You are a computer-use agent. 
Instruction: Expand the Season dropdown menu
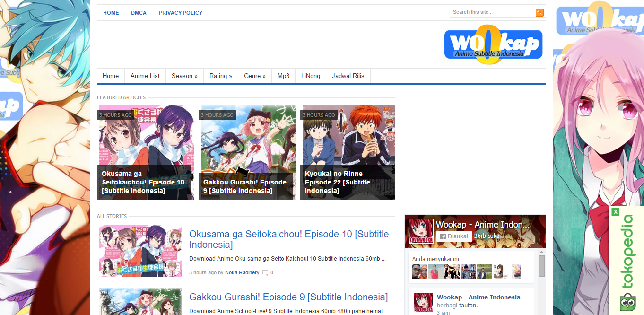pyautogui.click(x=184, y=76)
